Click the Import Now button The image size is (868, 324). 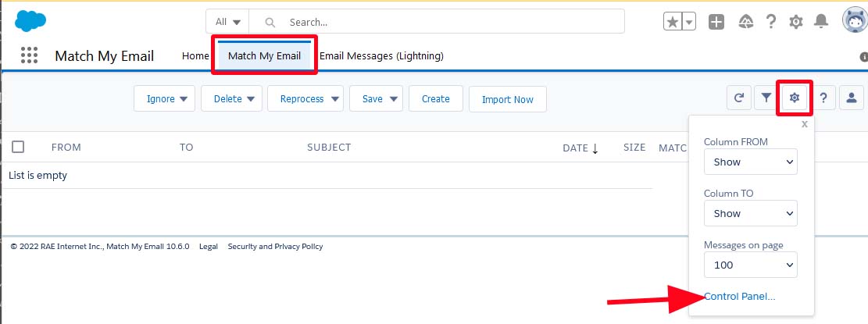click(x=507, y=99)
